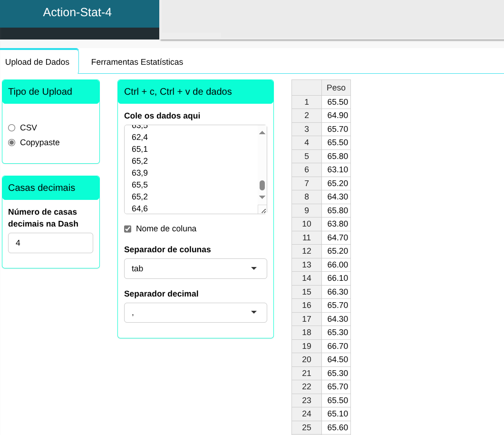The height and width of the screenshot is (435, 504).
Task: Open the Separador decimal dropdown
Action: (195, 313)
